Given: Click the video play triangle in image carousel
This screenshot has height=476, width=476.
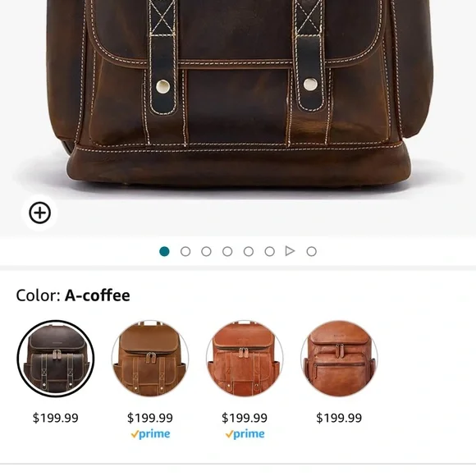Looking at the screenshot, I should tap(291, 251).
